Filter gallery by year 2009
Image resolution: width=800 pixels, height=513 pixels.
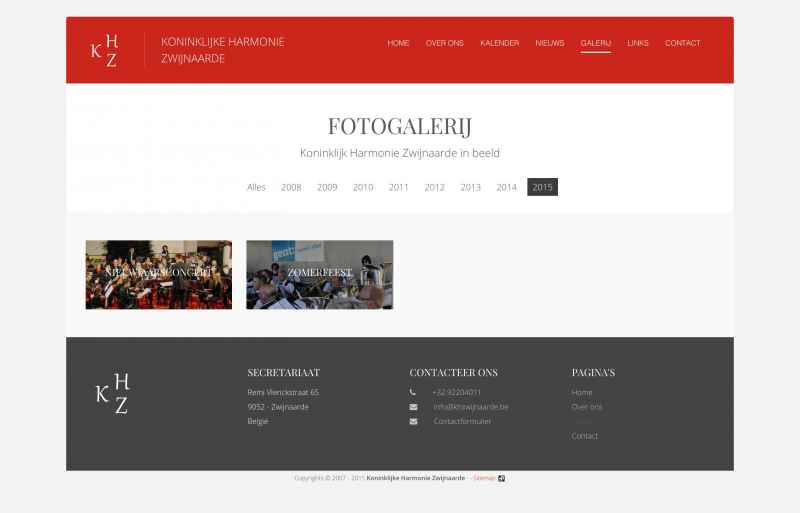coord(327,187)
